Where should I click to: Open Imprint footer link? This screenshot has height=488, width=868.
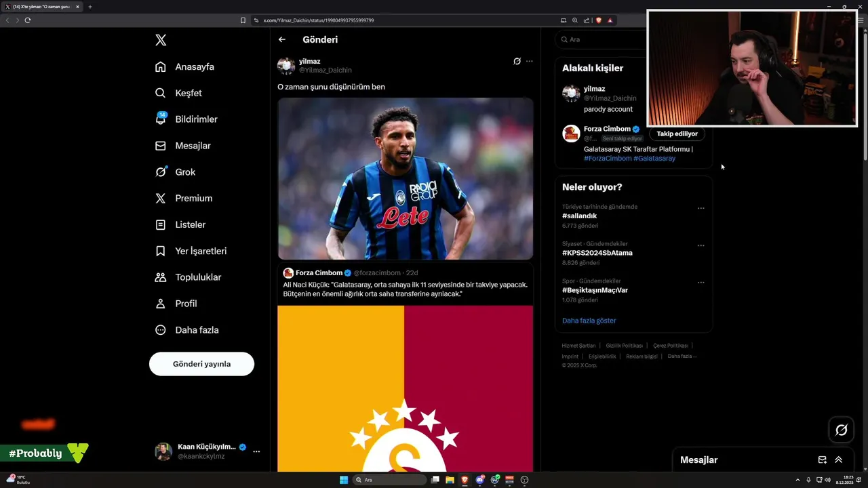coord(570,357)
